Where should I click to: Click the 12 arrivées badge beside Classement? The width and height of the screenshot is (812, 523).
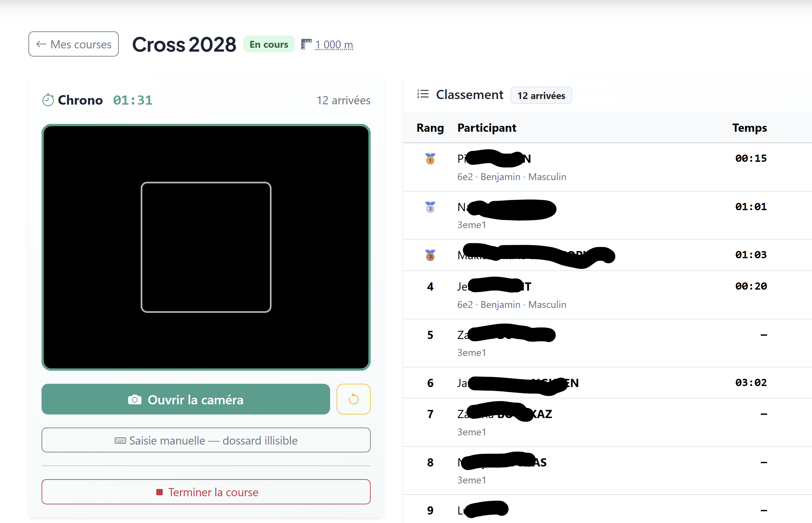click(x=541, y=95)
